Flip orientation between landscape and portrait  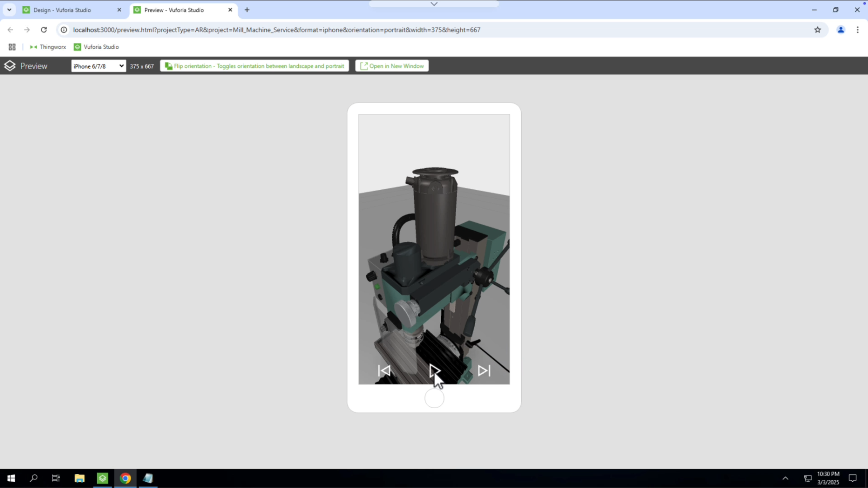tap(255, 66)
